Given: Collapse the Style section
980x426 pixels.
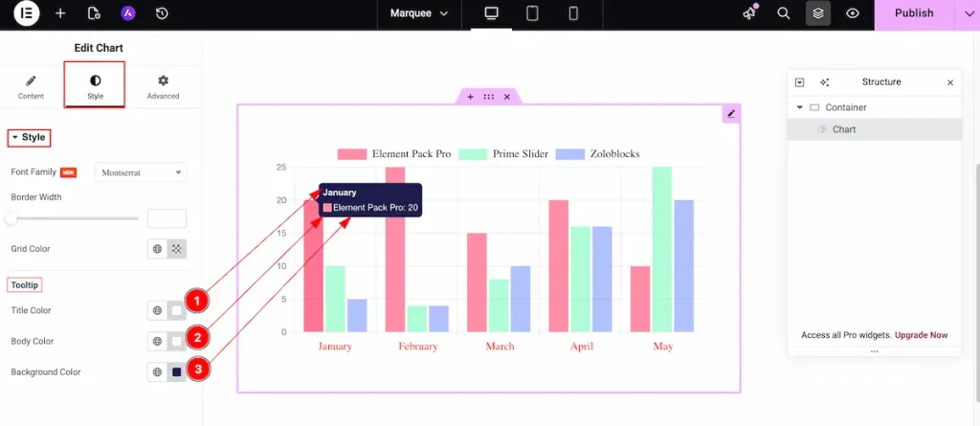Looking at the screenshot, I should (29, 138).
